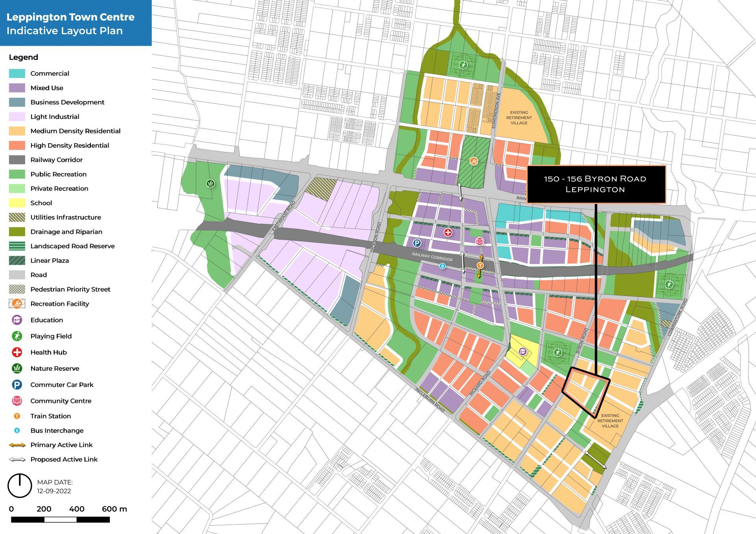This screenshot has height=534, width=756.
Task: Click the Utilities Infrastructure hatched legend swatch
Action: pos(17,217)
